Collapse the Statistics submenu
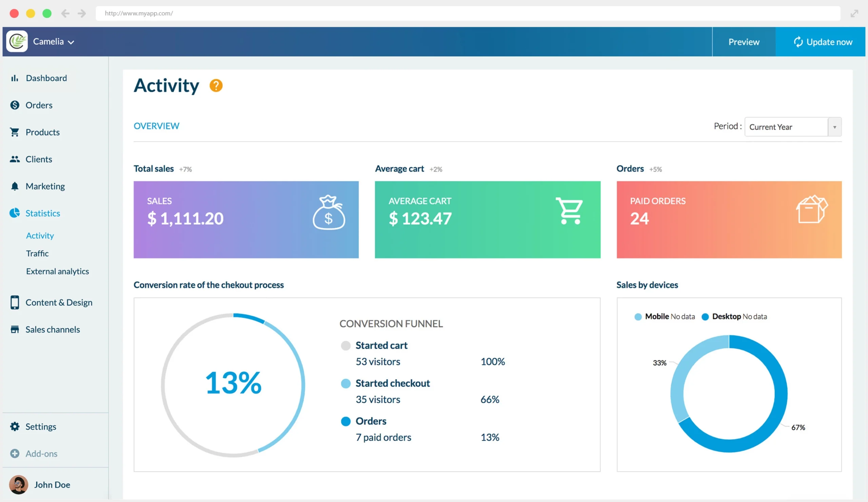Viewport: 868px width, 502px height. pos(42,213)
